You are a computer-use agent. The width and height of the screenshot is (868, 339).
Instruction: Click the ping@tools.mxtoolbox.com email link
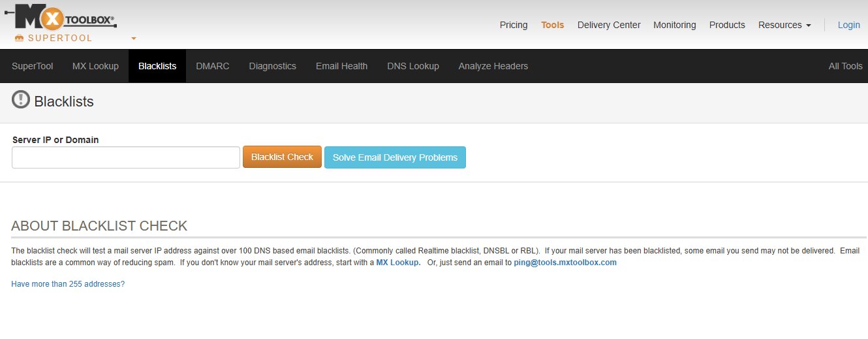pos(565,263)
